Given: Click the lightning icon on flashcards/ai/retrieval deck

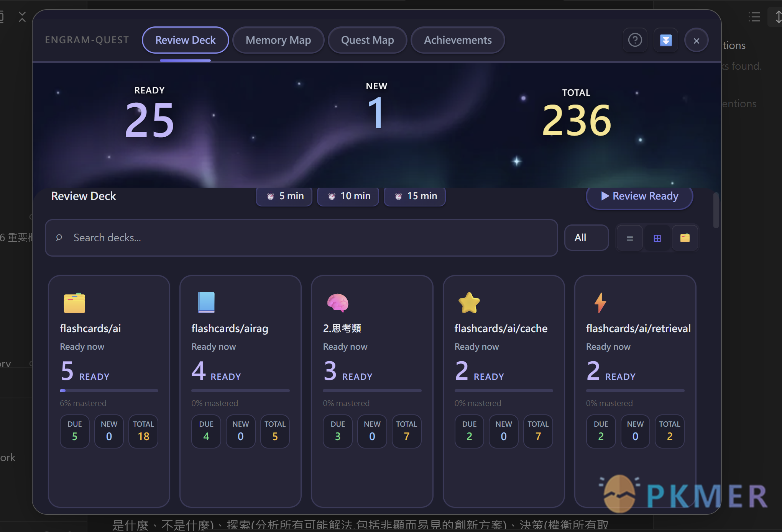Looking at the screenshot, I should (x=600, y=303).
